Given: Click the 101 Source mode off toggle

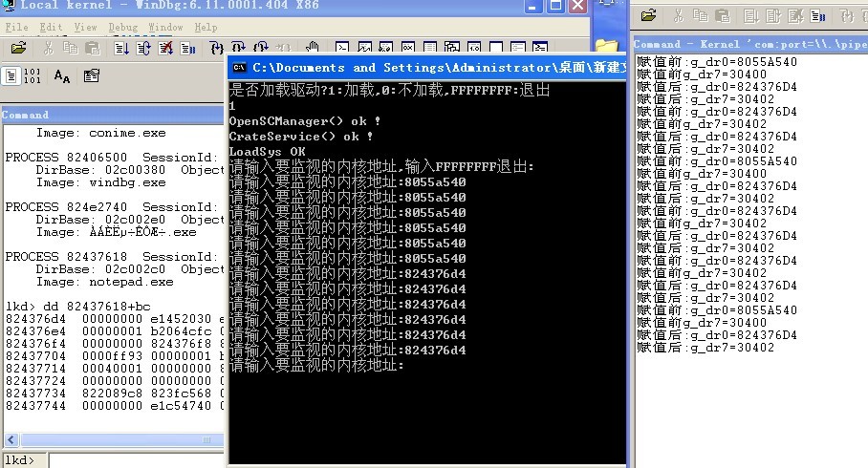Looking at the screenshot, I should click(x=33, y=75).
